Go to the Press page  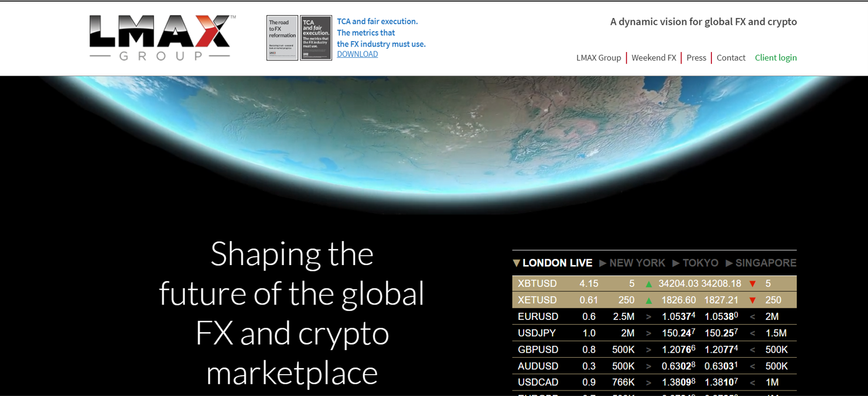(696, 58)
